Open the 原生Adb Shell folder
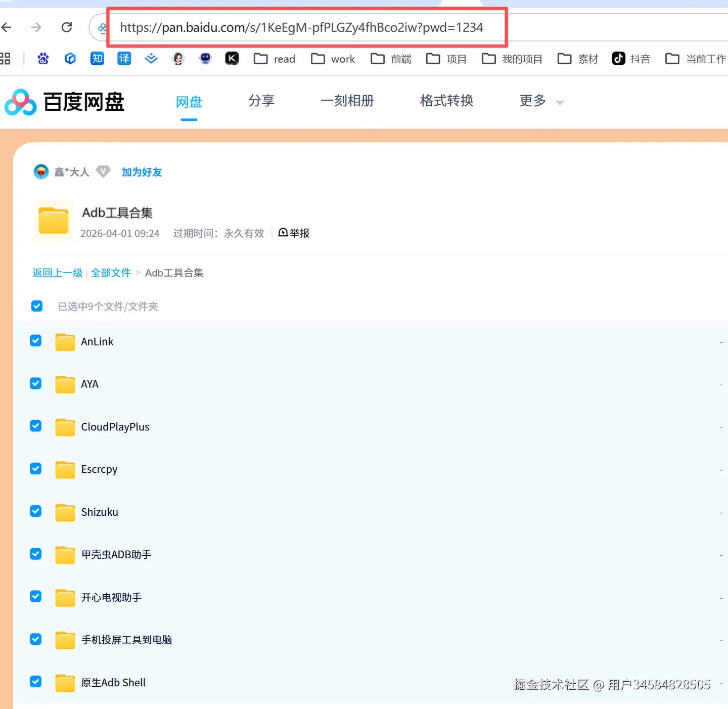The height and width of the screenshot is (709, 728). click(x=113, y=683)
